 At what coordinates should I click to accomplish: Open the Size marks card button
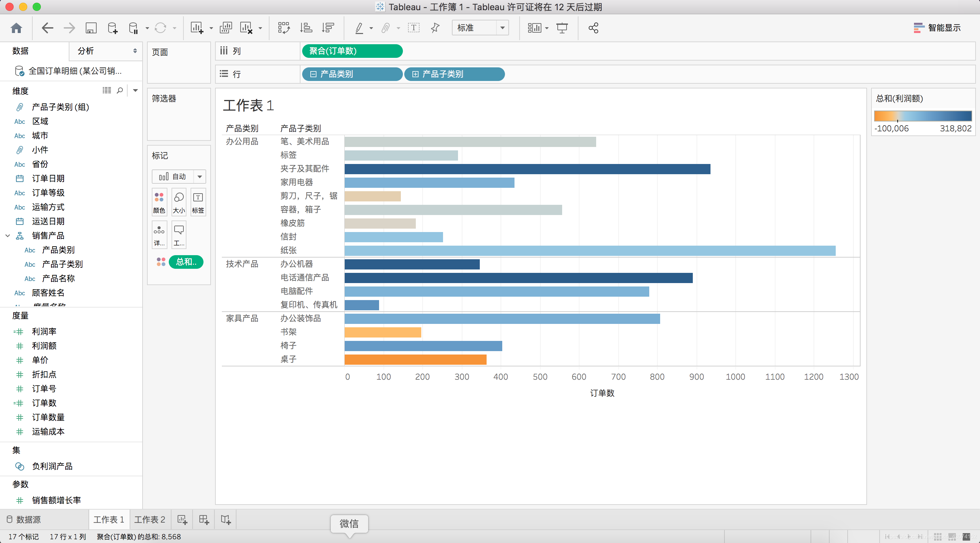pos(179,202)
